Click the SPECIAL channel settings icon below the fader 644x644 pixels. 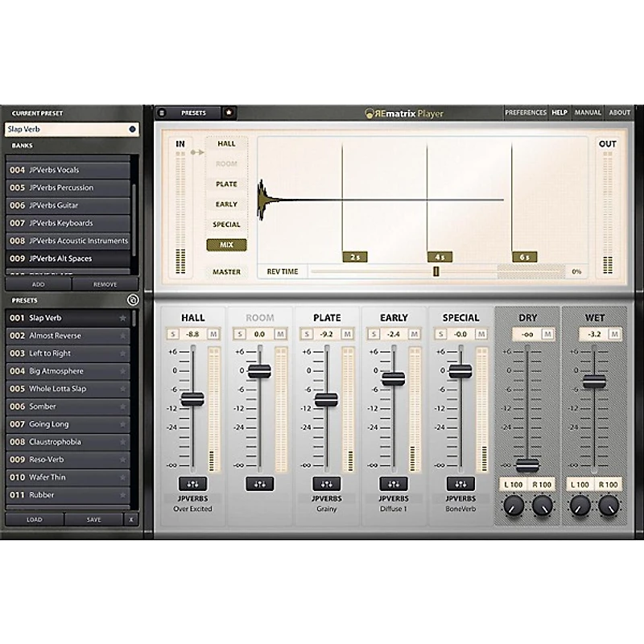(x=460, y=483)
